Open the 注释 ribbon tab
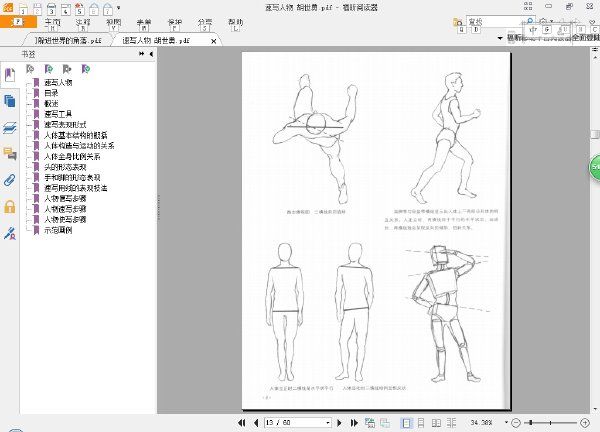 tap(83, 22)
